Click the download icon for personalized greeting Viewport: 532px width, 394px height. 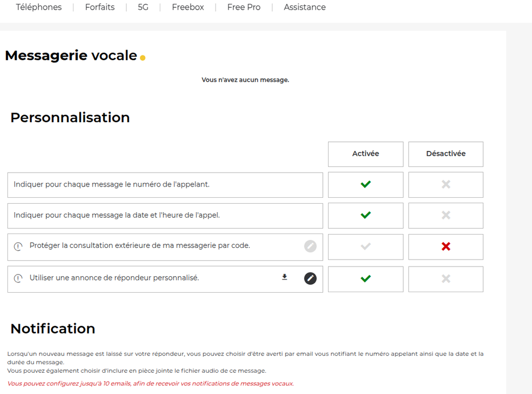coord(284,277)
